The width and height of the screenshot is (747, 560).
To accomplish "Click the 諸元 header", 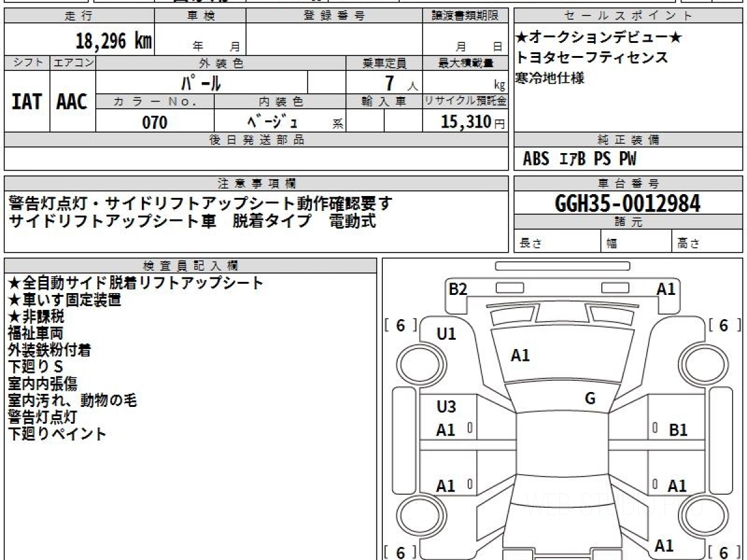I will point(629,222).
